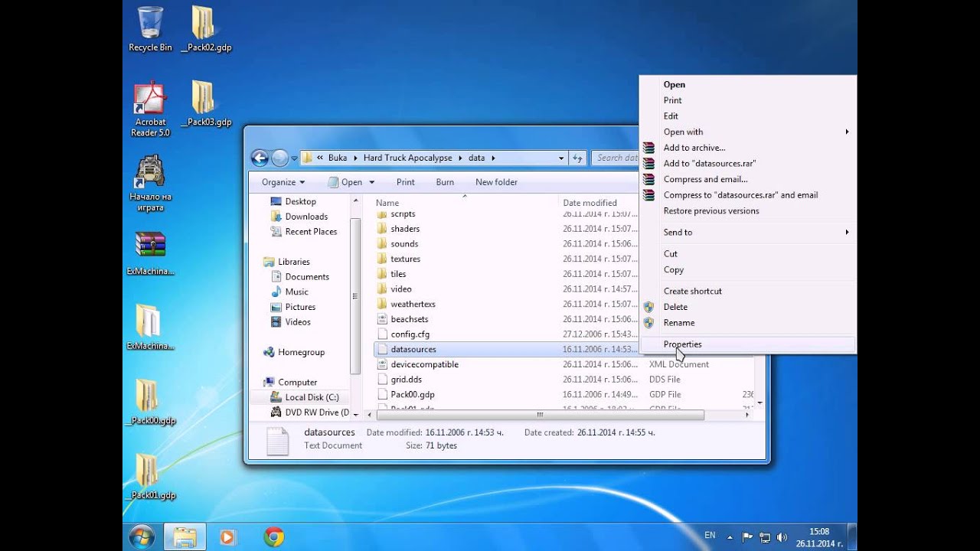This screenshot has height=551, width=980.
Task: Choose Copy in the context menu
Action: [x=748, y=269]
